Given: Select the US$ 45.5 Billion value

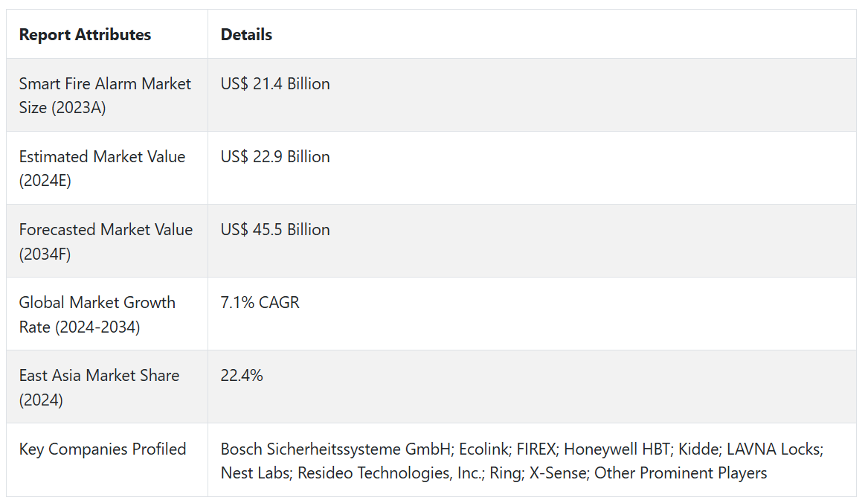Looking at the screenshot, I should (x=275, y=229).
